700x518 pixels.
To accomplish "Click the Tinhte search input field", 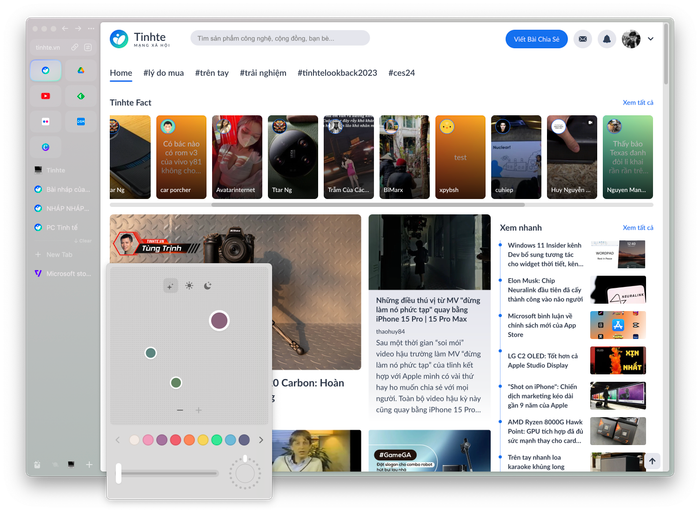I will point(280,38).
